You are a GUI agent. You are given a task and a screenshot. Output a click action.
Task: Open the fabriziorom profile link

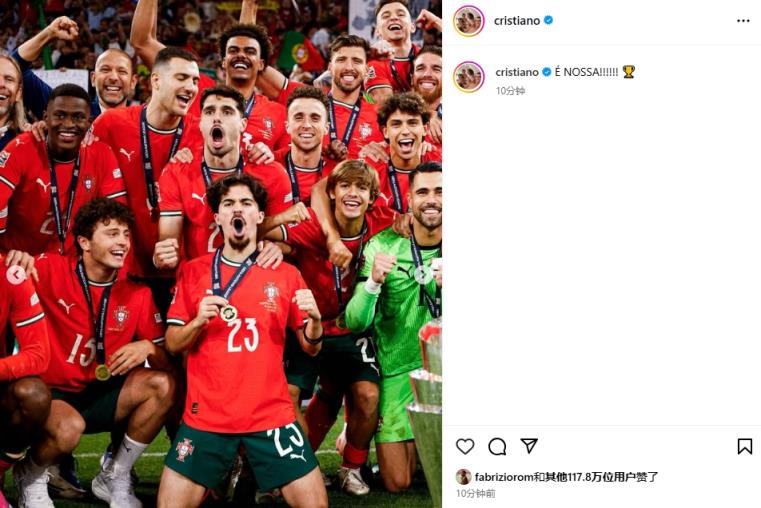[504, 477]
